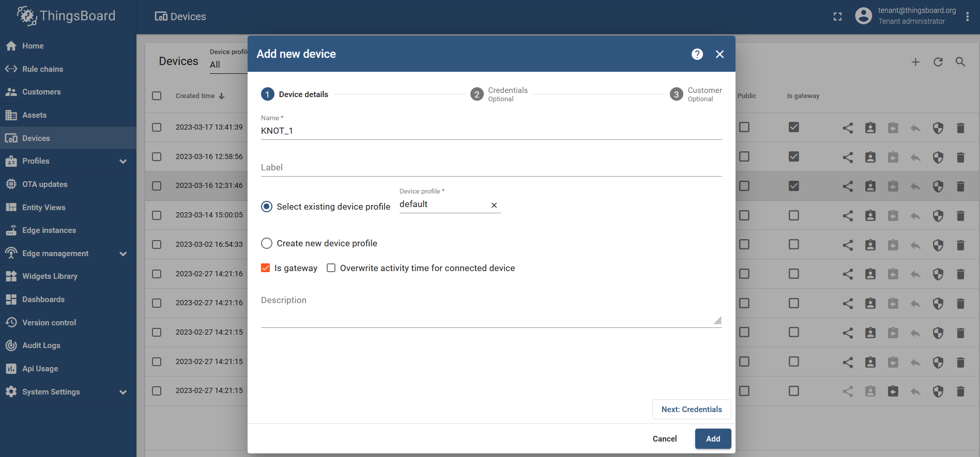Click the add device plus icon

[x=915, y=62]
